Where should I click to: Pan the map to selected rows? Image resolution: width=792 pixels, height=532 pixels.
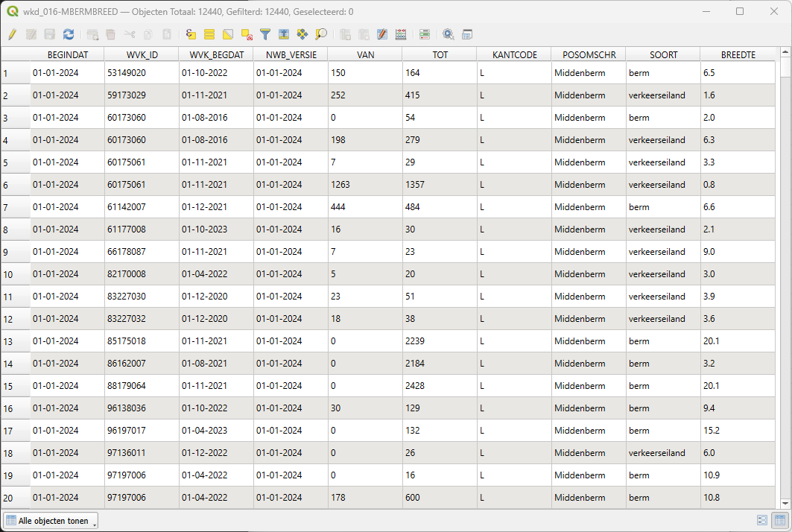pos(302,34)
